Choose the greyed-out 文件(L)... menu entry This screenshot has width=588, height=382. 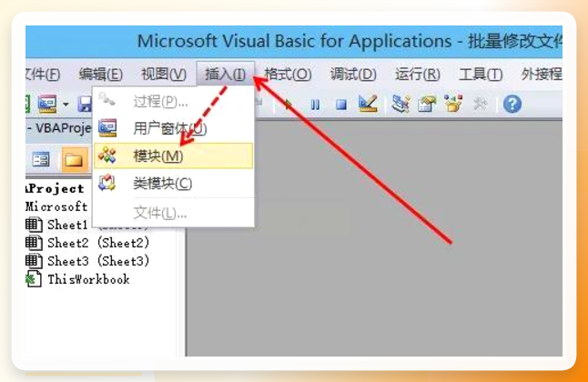tap(173, 213)
